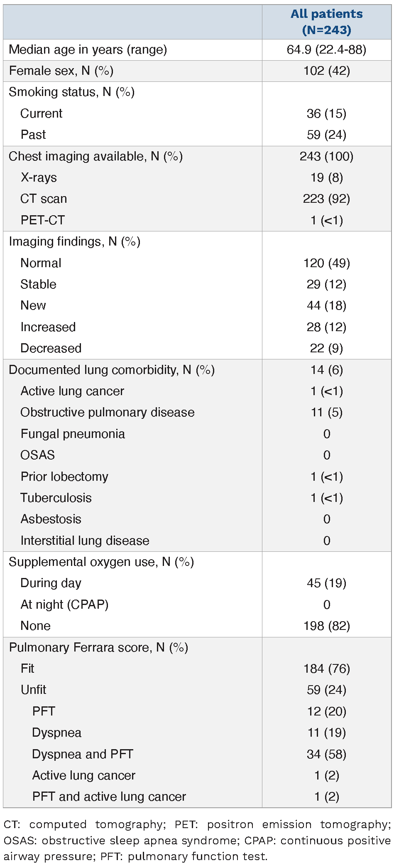
Task: Select the "Chest imaging available, N (%)" row
Action: coord(95,156)
